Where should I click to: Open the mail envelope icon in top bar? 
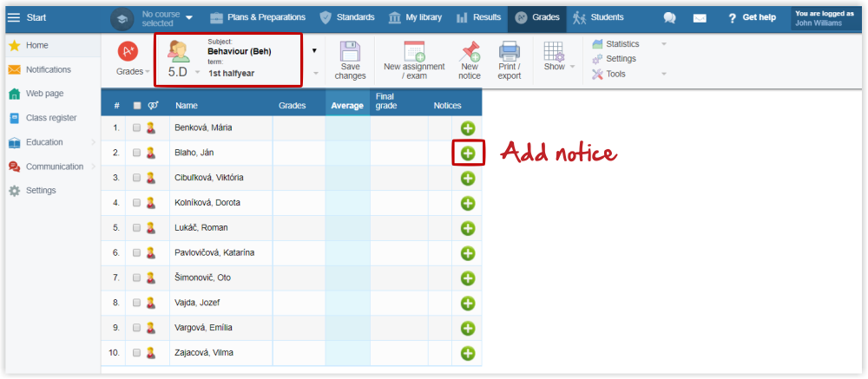coord(700,17)
